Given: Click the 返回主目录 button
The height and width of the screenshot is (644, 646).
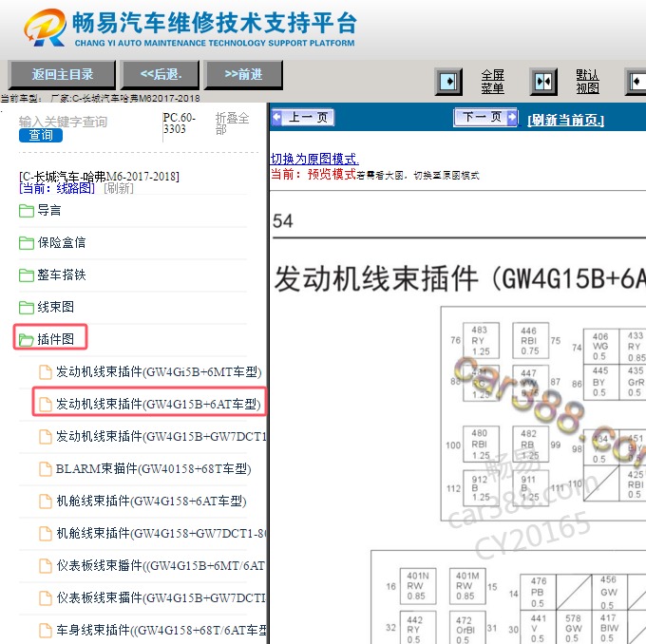Looking at the screenshot, I should click(x=62, y=75).
